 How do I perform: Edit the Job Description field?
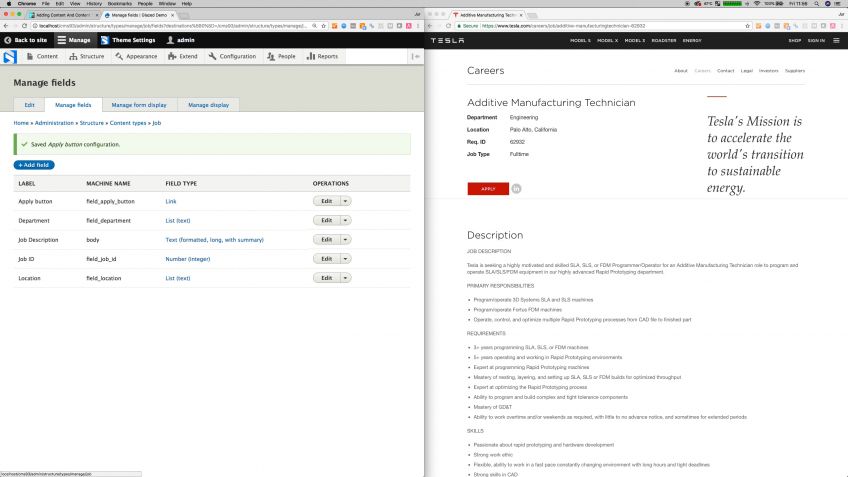[x=327, y=240]
